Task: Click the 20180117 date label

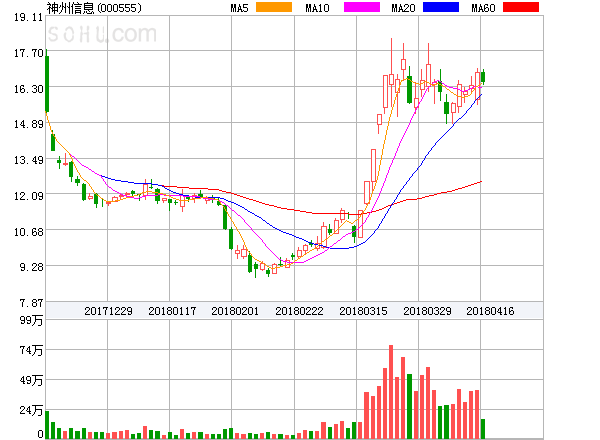Action: click(x=172, y=311)
